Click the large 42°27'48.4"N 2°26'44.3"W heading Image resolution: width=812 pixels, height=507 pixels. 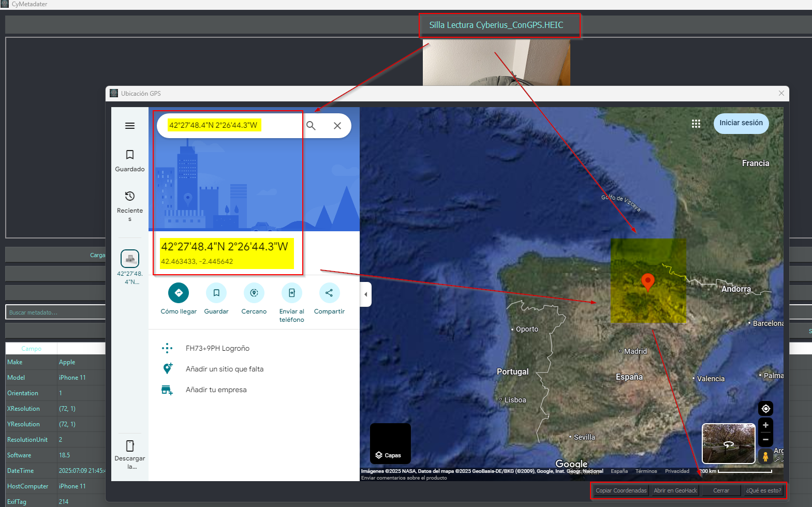tap(224, 247)
